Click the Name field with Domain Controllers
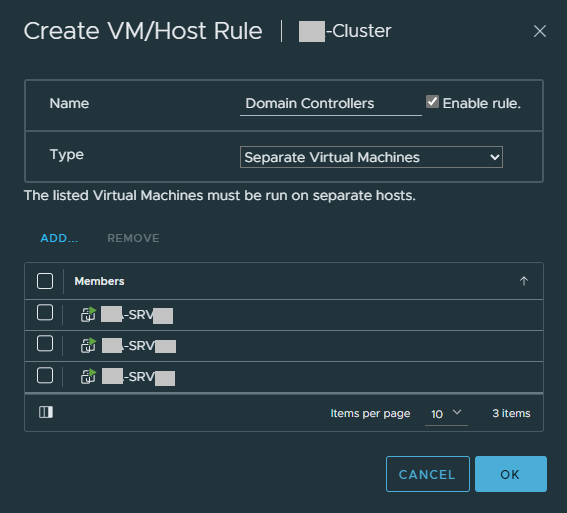This screenshot has height=513, width=567. [331, 104]
